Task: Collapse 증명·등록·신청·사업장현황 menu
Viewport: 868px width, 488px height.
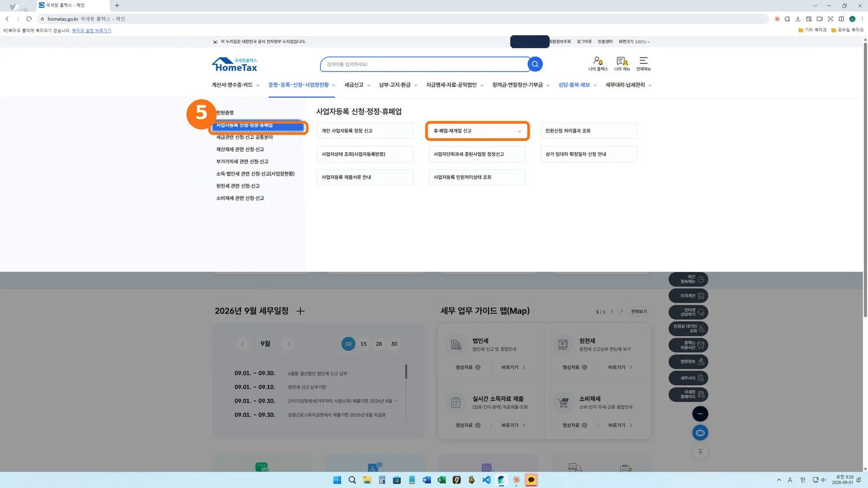Action: (302, 85)
